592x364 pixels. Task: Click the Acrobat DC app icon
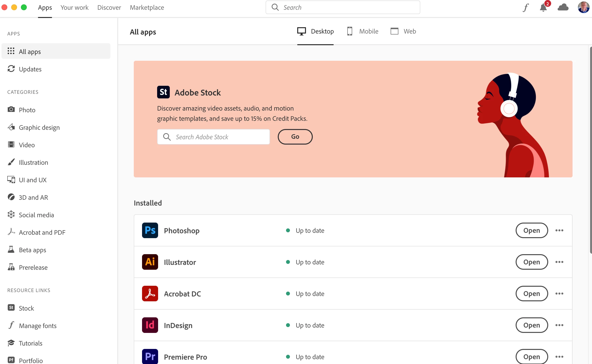click(150, 294)
